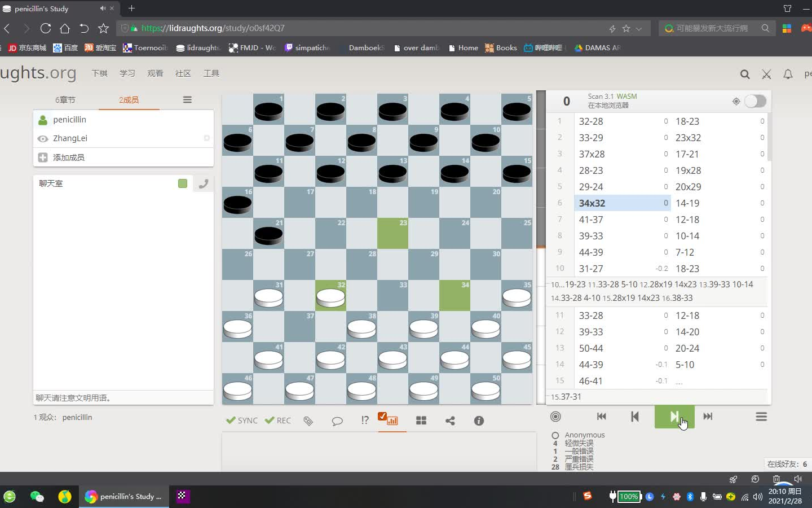Open the 工具 tools menu
The image size is (812, 508).
coord(211,73)
